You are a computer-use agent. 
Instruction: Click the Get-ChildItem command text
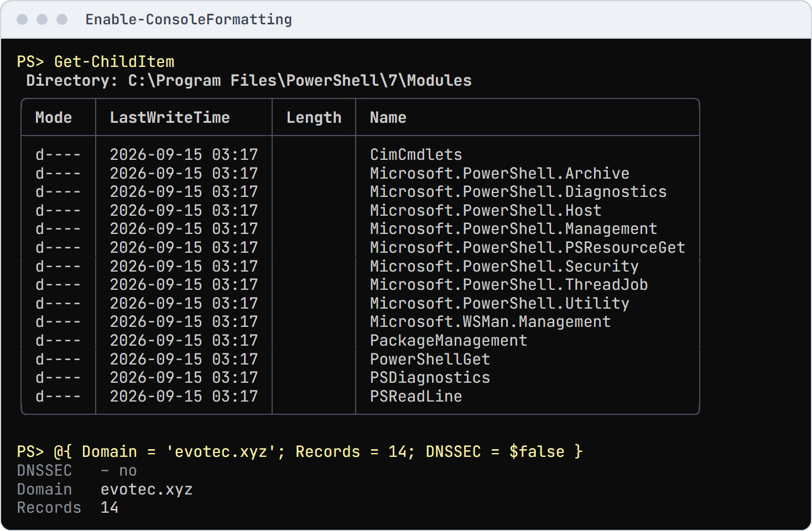(x=114, y=61)
